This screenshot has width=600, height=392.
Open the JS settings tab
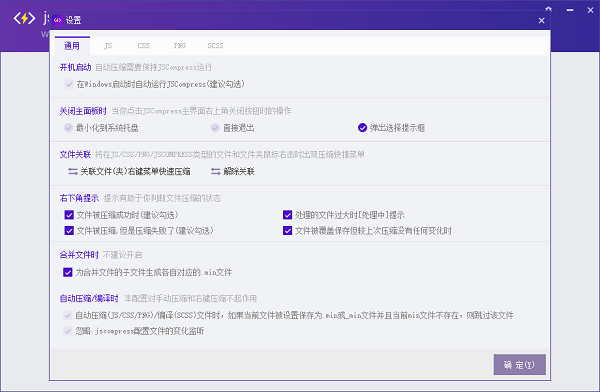pyautogui.click(x=108, y=46)
